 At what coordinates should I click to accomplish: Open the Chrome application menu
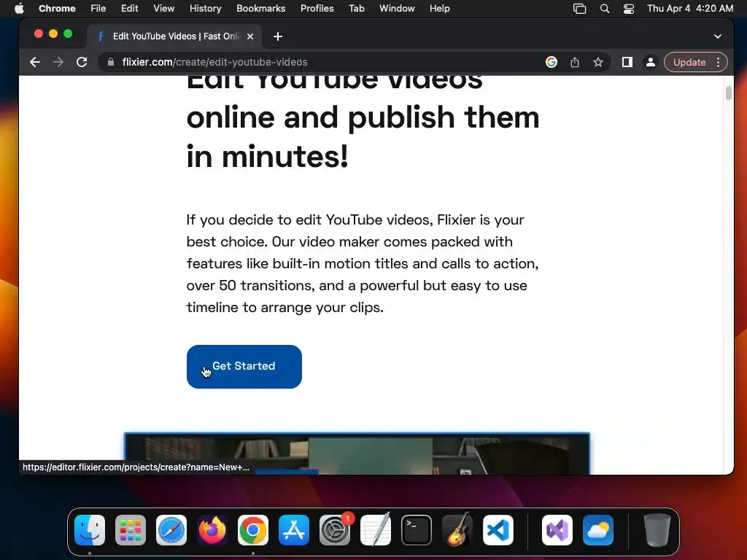point(57,8)
